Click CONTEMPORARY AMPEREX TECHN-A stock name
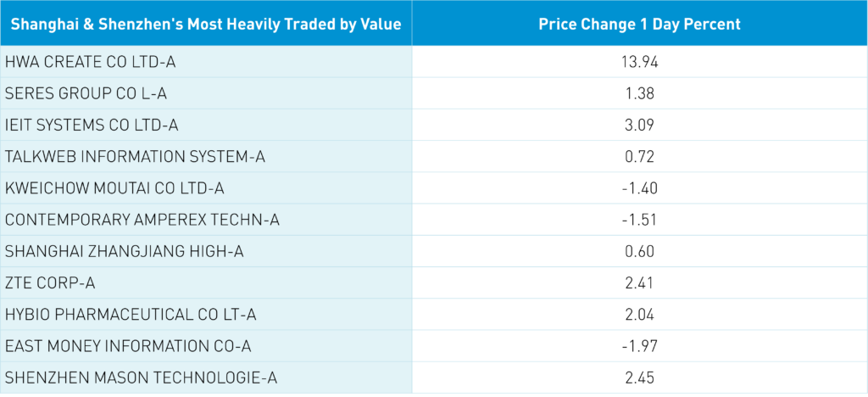The width and height of the screenshot is (868, 397). [x=142, y=220]
